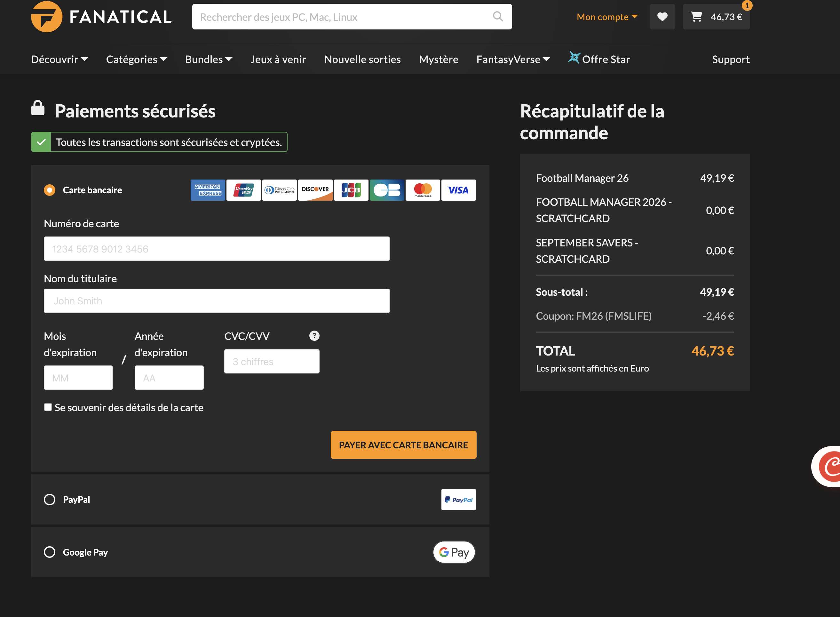Click the PayPal logo badge
This screenshot has height=617, width=840.
click(458, 499)
